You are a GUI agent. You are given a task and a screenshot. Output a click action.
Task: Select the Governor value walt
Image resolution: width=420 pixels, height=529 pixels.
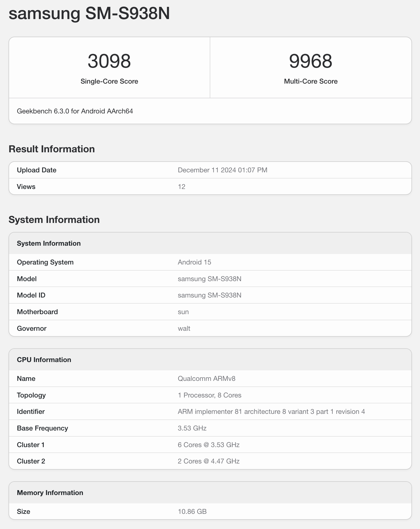point(184,328)
